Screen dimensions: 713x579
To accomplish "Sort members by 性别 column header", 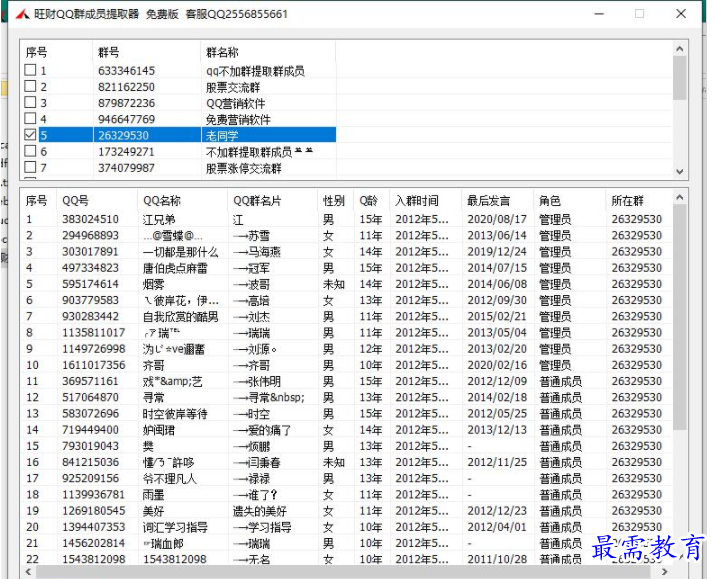I will click(334, 201).
